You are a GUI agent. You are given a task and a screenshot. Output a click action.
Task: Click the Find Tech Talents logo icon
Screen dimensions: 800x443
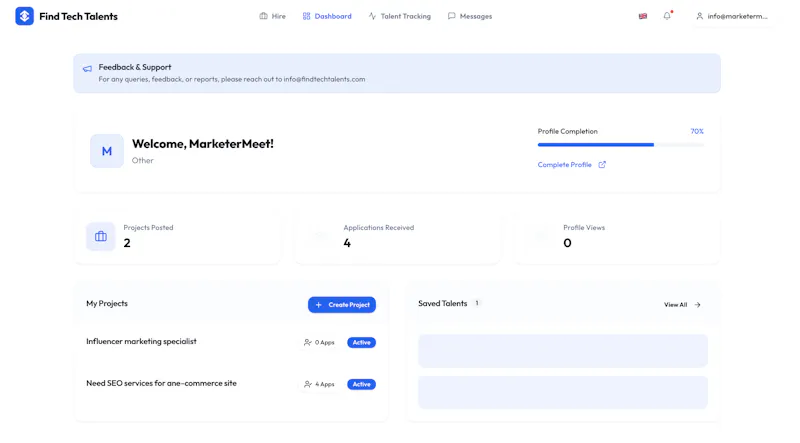(x=24, y=16)
